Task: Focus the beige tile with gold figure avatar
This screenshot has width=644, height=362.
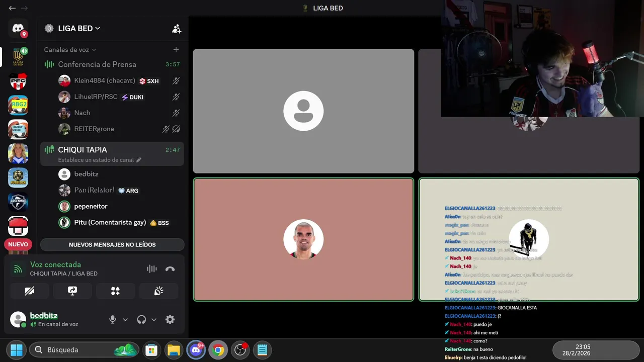Action: click(x=529, y=239)
